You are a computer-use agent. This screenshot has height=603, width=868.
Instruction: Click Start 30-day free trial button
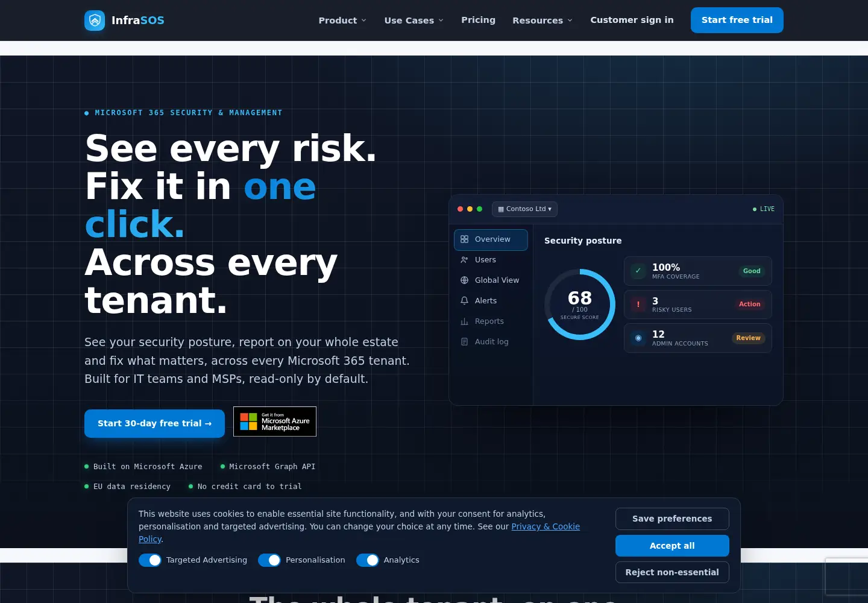pos(154,423)
